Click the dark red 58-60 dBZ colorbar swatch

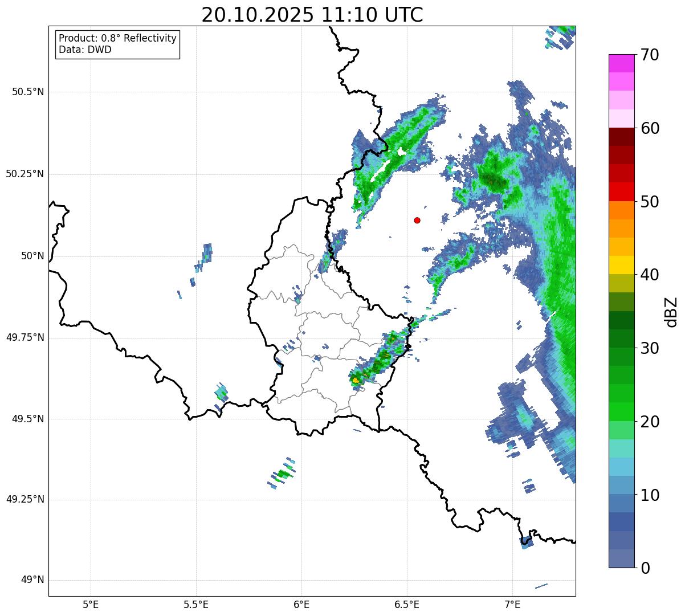point(621,137)
